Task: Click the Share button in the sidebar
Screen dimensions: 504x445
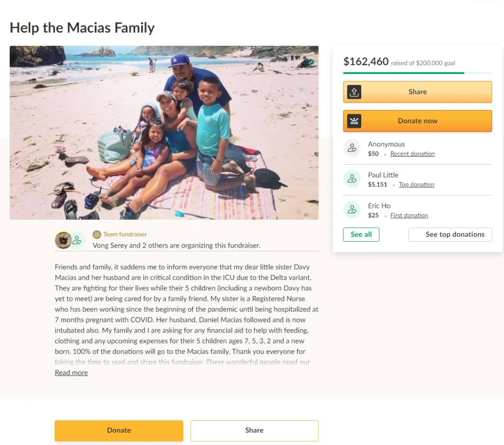Action: point(418,92)
